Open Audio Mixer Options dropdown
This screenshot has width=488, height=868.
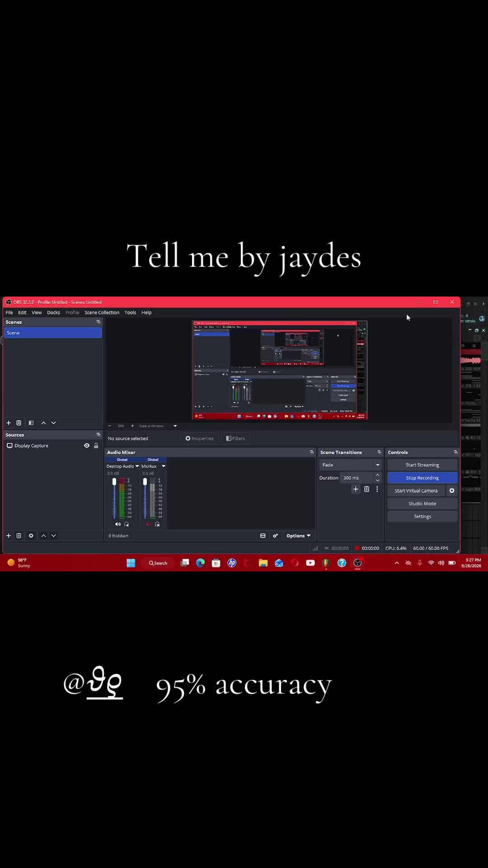pyautogui.click(x=298, y=536)
